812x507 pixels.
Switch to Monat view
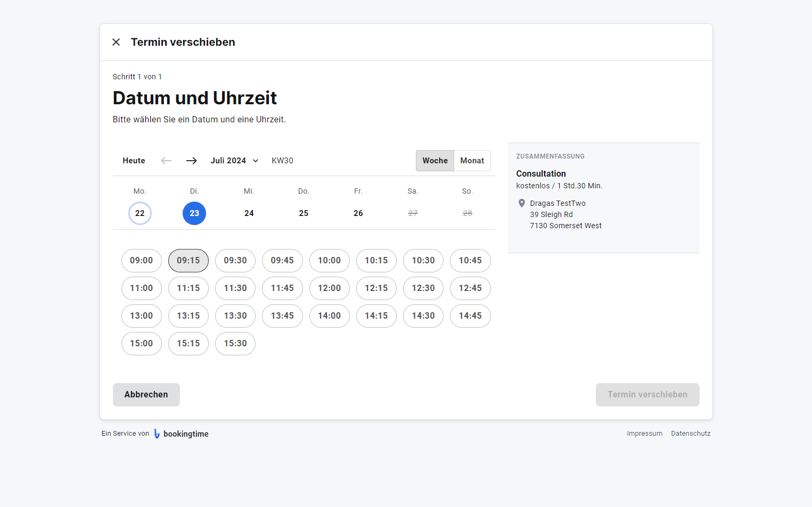472,161
